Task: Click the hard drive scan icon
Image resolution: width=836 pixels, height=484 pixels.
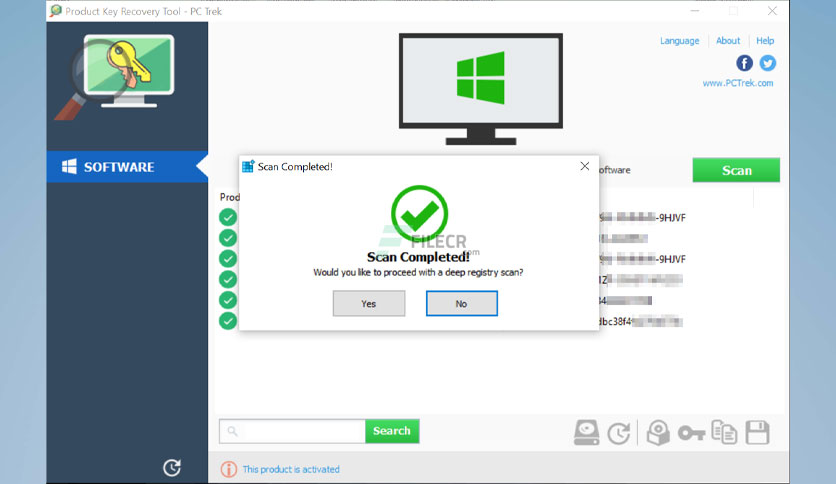Action: (586, 432)
